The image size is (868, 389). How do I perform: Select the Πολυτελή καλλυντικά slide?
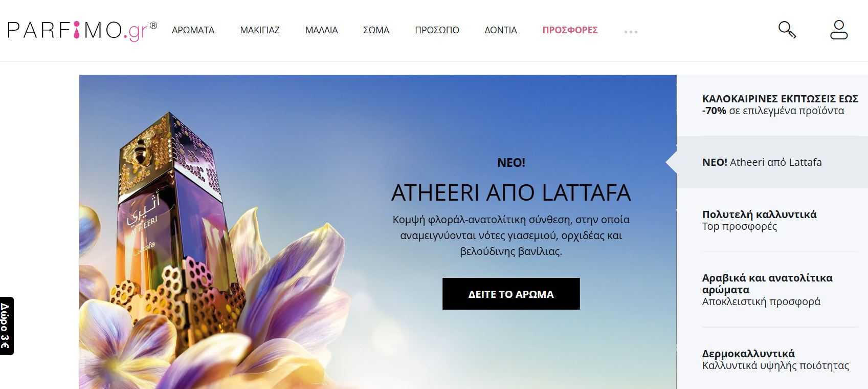772,220
